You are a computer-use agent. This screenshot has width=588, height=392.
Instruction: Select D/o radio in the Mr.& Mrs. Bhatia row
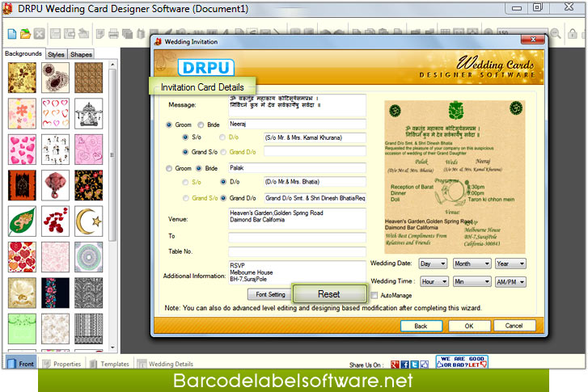[x=223, y=182]
